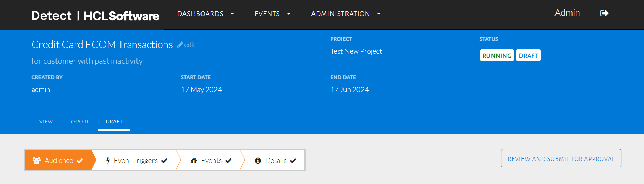The image size is (644, 184).
Task: Go to the Event Triggers step
Action: pos(136,161)
